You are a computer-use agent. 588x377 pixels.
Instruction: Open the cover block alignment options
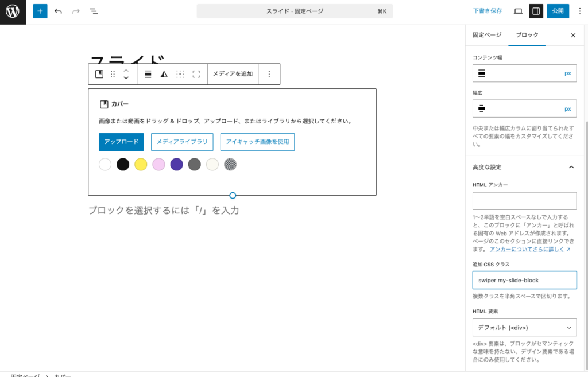[148, 73]
